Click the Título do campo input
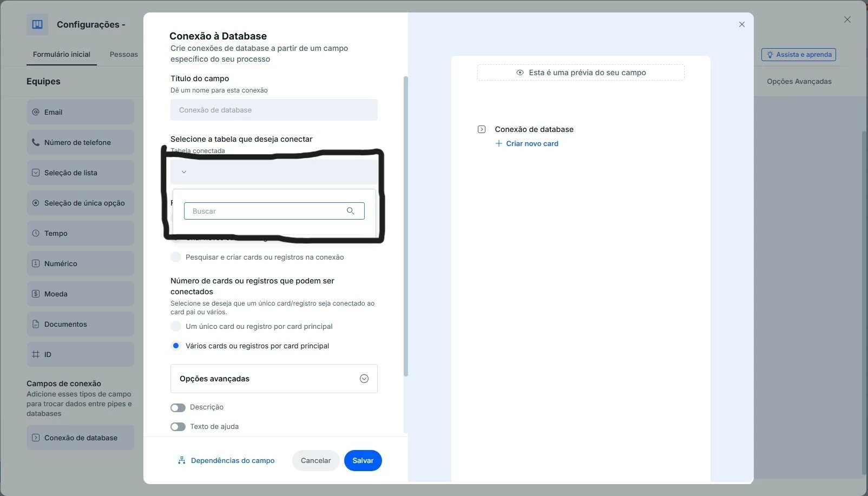The width and height of the screenshot is (868, 496). (x=274, y=110)
